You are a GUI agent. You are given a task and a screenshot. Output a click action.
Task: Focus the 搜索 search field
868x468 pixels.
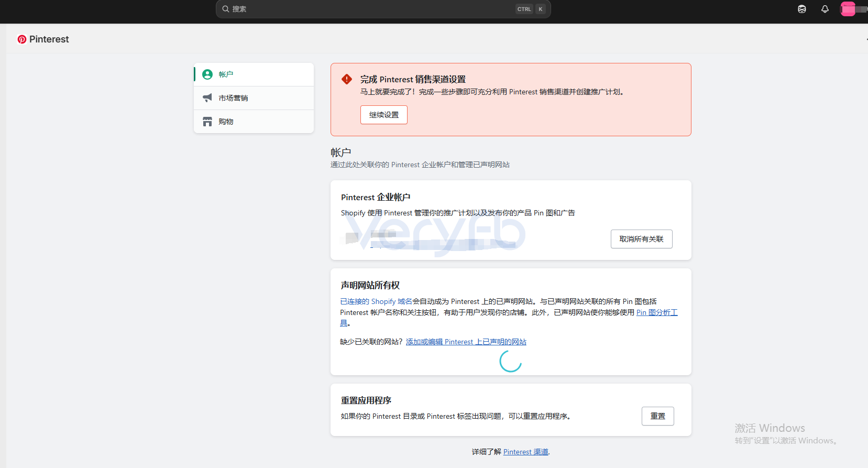tap(383, 9)
